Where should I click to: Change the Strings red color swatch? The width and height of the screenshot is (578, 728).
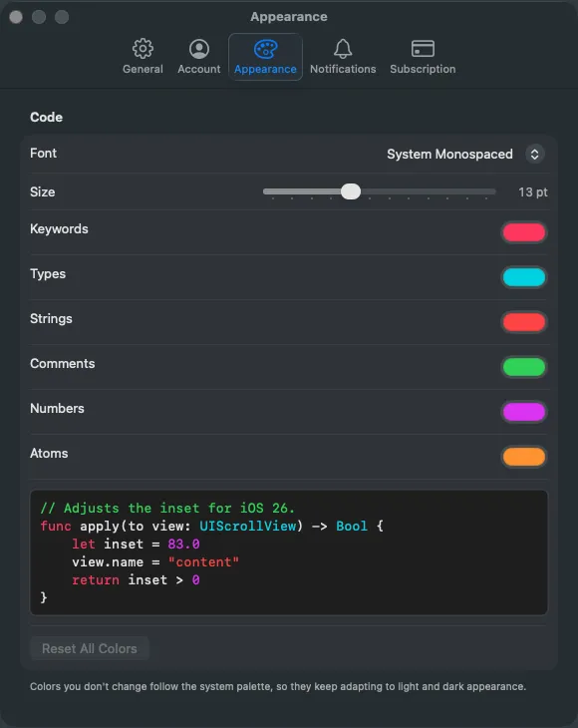coord(524,322)
